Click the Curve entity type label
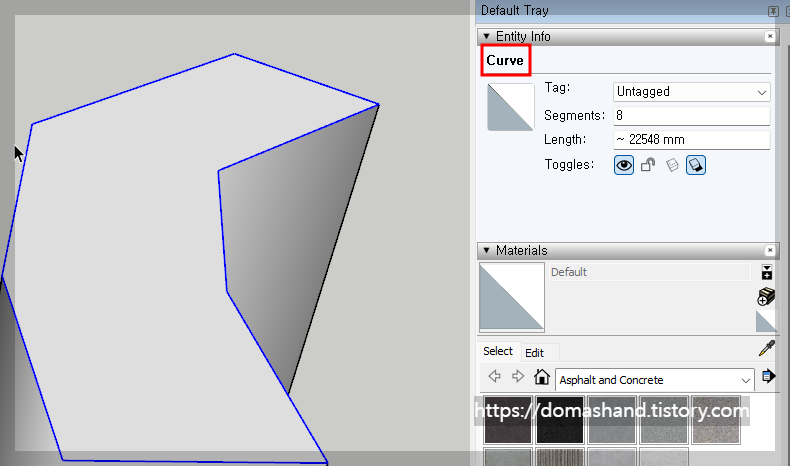Image resolution: width=790 pixels, height=466 pixels. click(x=505, y=60)
